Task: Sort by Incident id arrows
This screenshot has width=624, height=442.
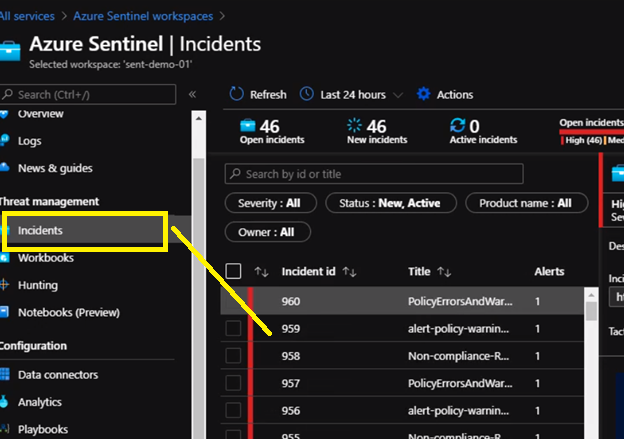Action: (x=349, y=272)
